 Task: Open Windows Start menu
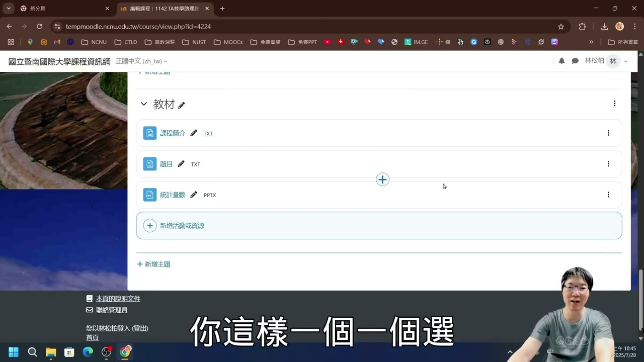coord(14,352)
